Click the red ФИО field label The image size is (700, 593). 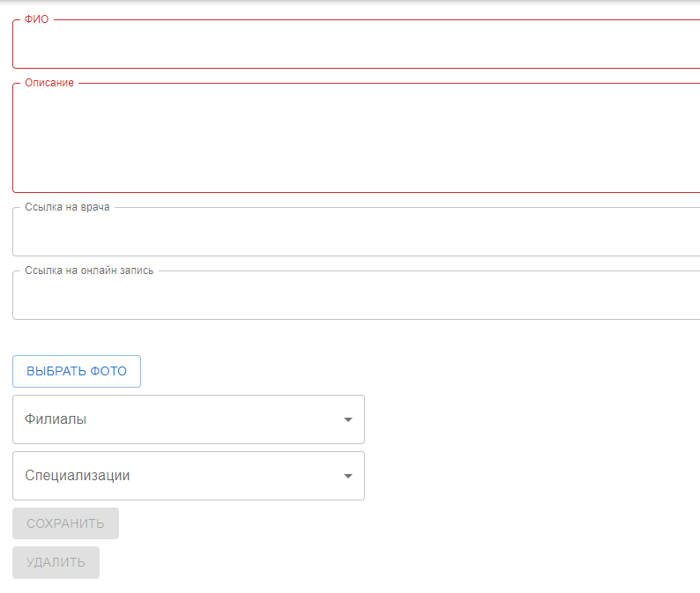37,19
